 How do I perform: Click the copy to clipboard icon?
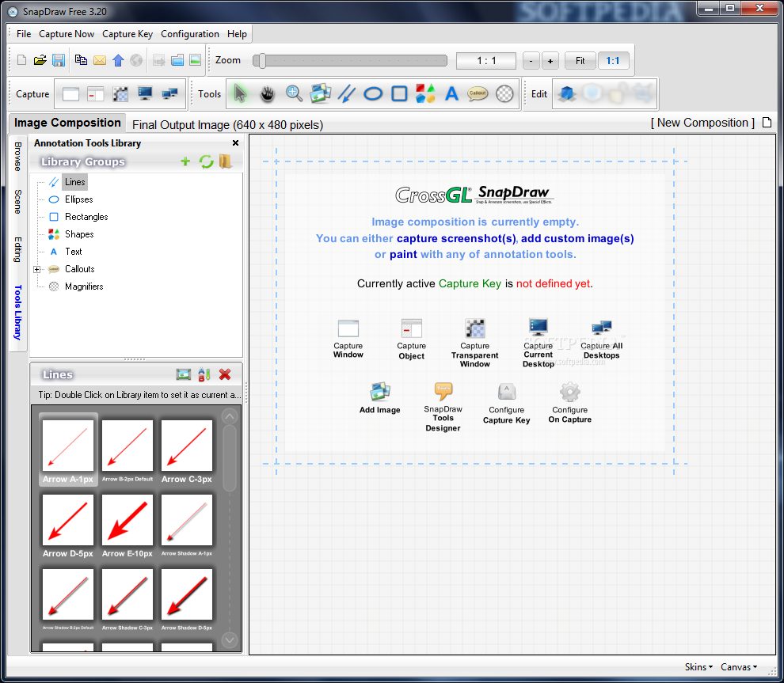tap(81, 60)
